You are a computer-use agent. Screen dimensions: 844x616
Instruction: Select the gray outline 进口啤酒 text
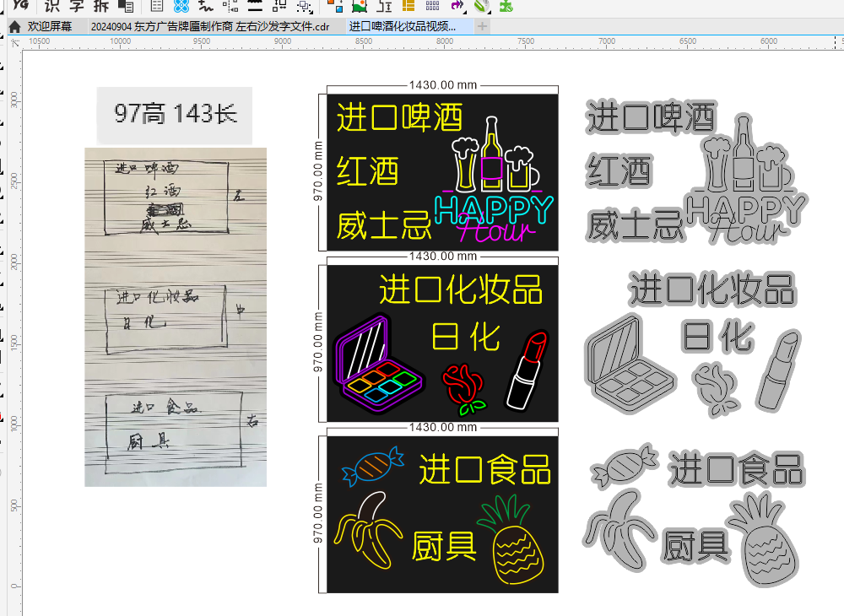pyautogui.click(x=651, y=117)
